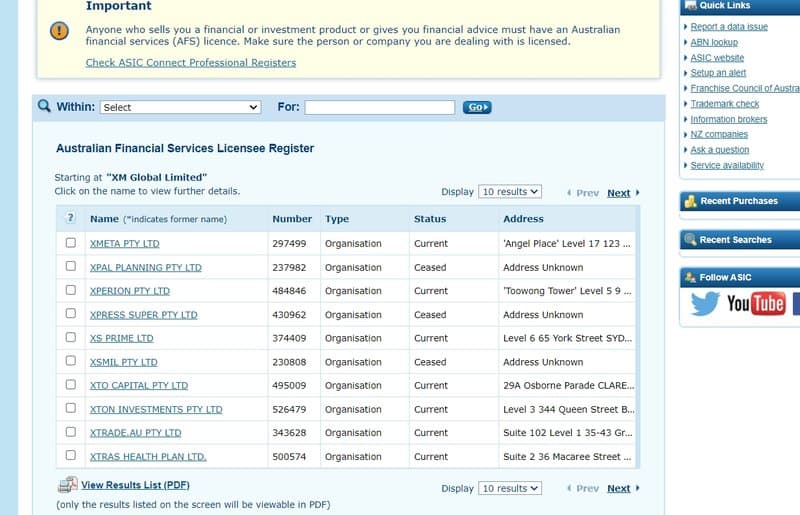Click the magnifier search icon beside Within
Screen dimensions: 800x515
point(44,106)
